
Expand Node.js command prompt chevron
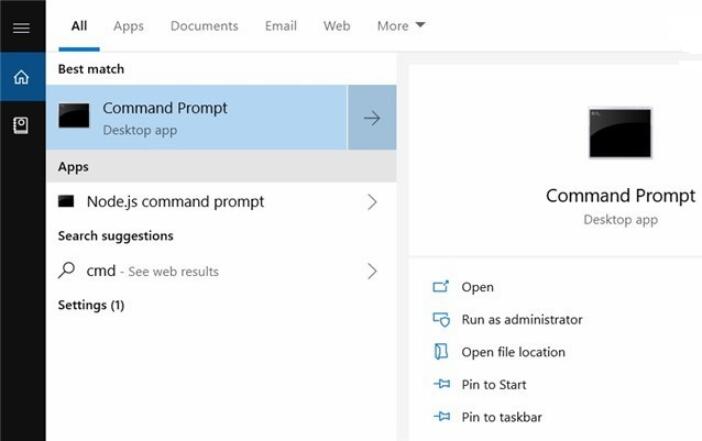[372, 202]
